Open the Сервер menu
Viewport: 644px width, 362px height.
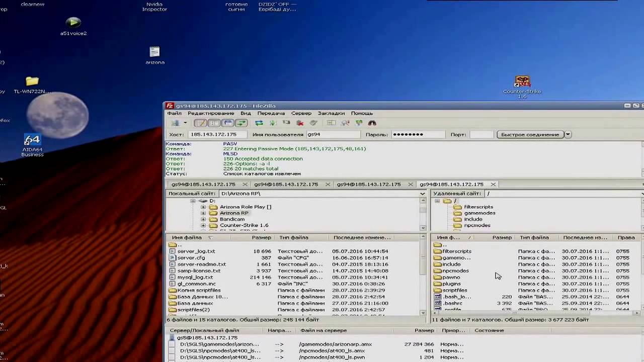(301, 113)
